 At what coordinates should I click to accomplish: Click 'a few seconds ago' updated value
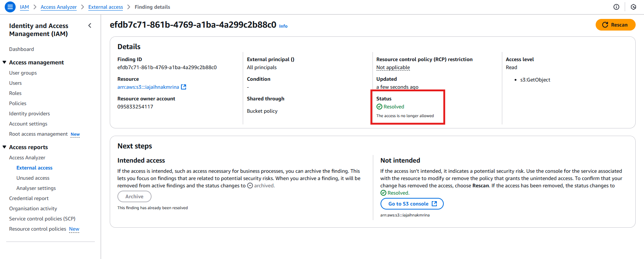point(397,87)
